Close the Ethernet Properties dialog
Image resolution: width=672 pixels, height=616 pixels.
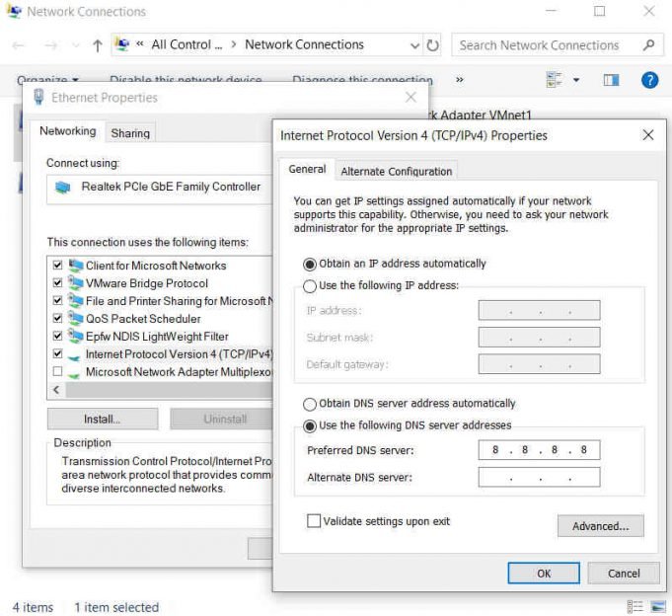point(411,98)
